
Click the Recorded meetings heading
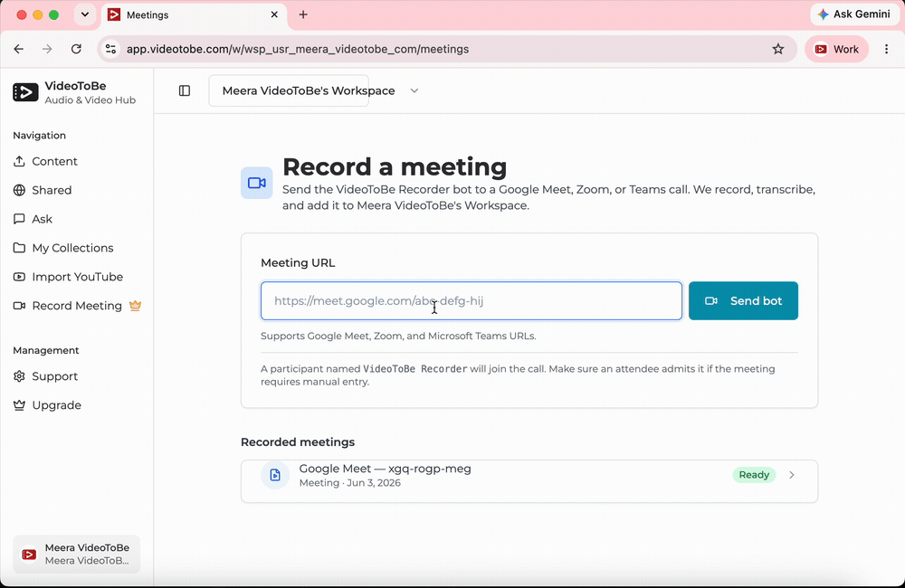point(298,442)
